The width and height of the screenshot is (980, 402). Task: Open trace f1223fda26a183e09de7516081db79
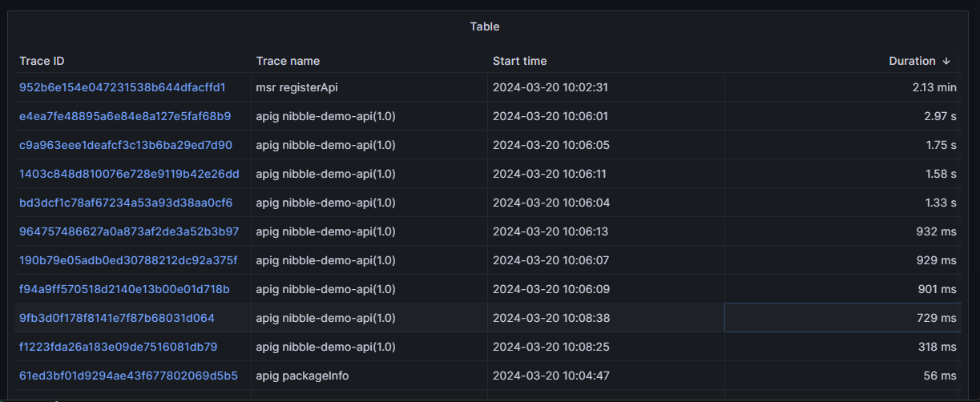click(118, 347)
